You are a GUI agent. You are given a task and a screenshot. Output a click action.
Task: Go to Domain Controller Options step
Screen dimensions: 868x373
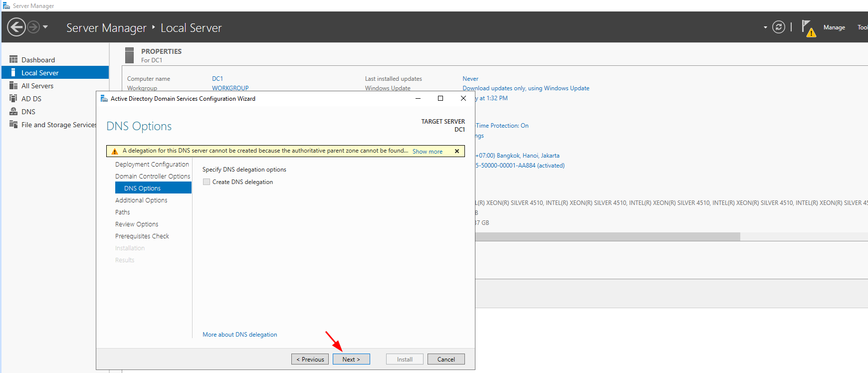pyautogui.click(x=153, y=176)
